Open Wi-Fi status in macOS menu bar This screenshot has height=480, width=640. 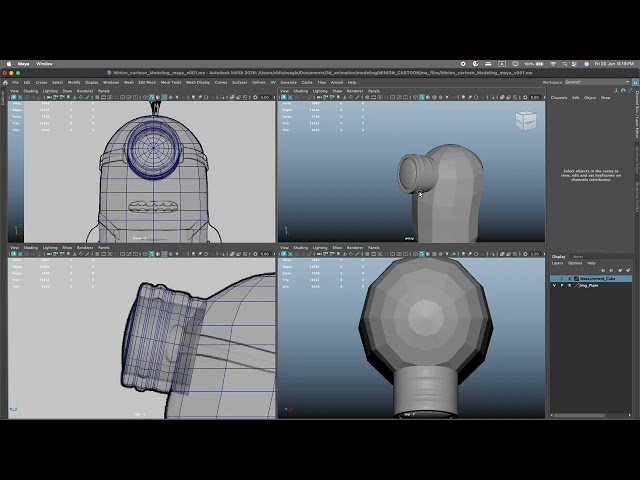tap(553, 64)
